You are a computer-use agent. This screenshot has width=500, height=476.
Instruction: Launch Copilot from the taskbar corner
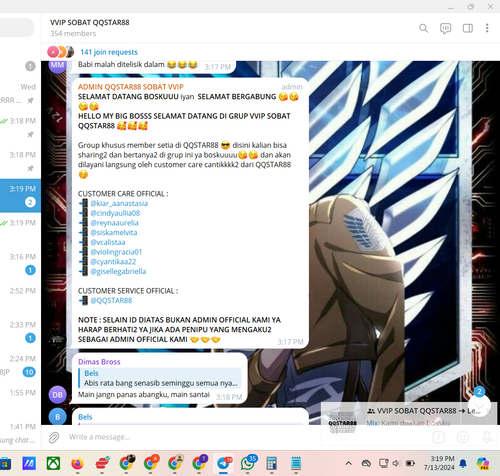[483, 463]
